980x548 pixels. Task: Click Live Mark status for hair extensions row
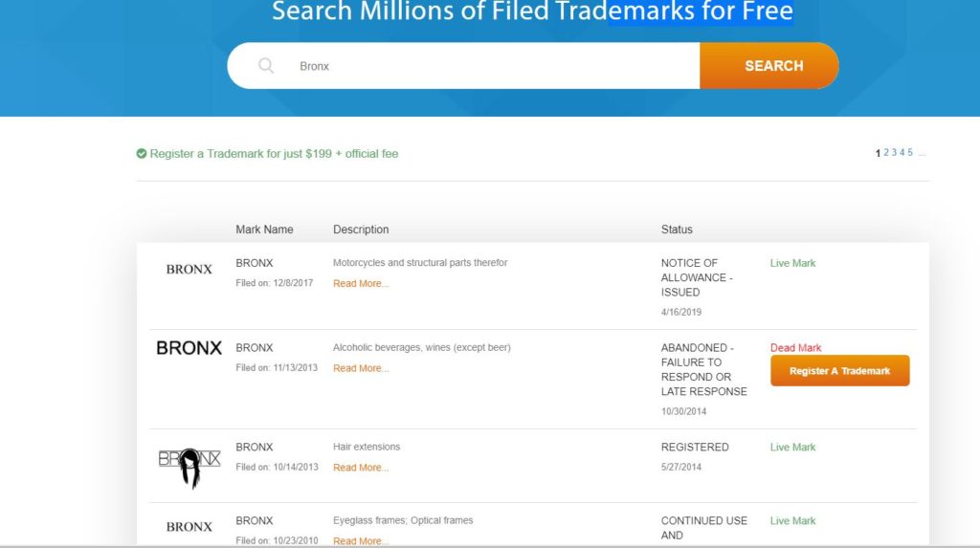pos(792,447)
